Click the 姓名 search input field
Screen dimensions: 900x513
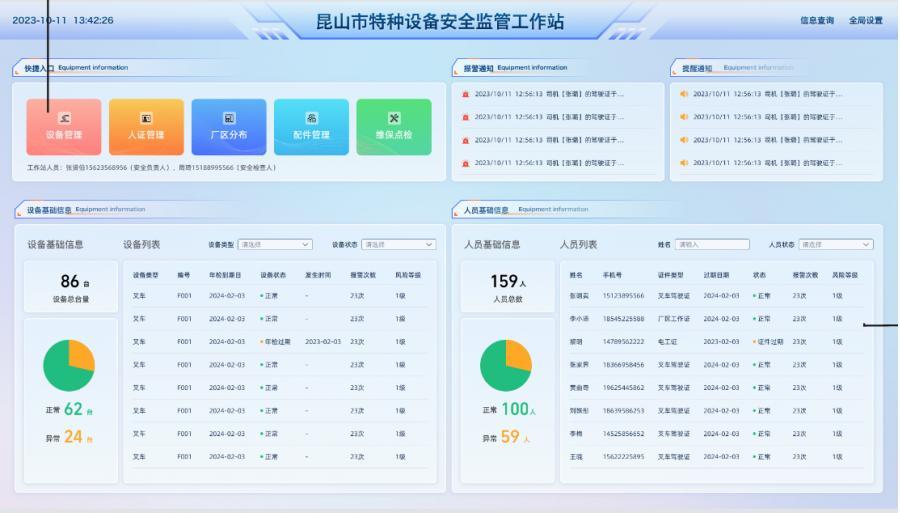[712, 244]
